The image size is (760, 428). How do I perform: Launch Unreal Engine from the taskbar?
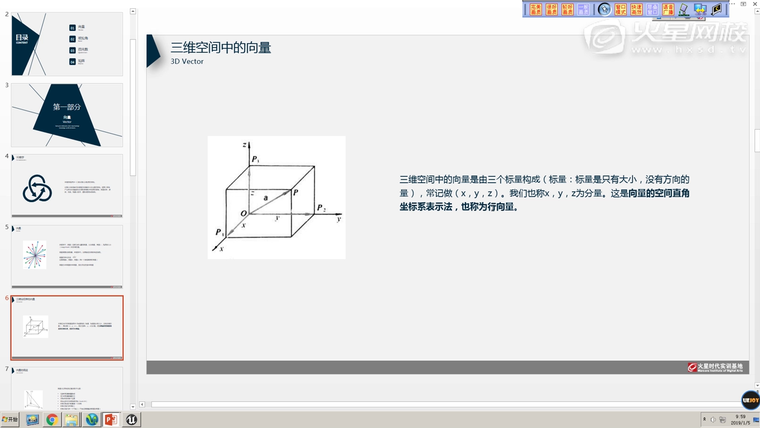pyautogui.click(x=130, y=419)
